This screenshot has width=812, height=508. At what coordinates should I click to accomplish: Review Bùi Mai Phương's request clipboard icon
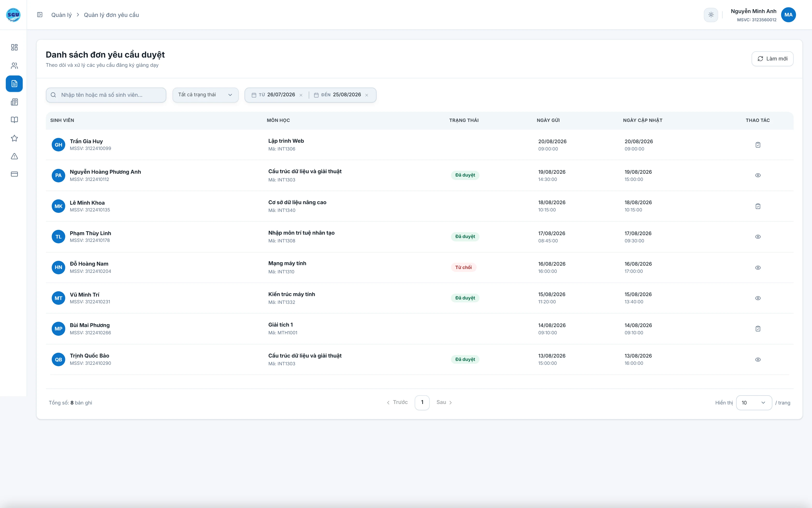(758, 329)
